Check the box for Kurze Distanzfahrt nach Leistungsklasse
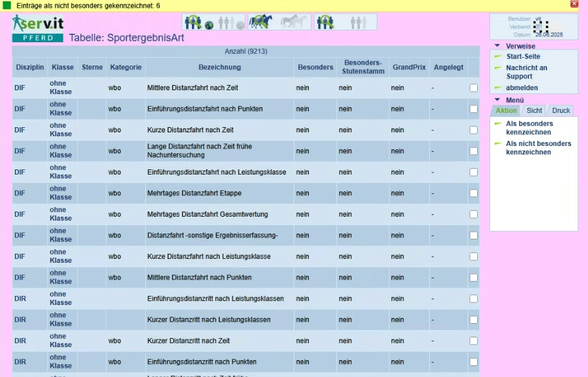 point(474,256)
